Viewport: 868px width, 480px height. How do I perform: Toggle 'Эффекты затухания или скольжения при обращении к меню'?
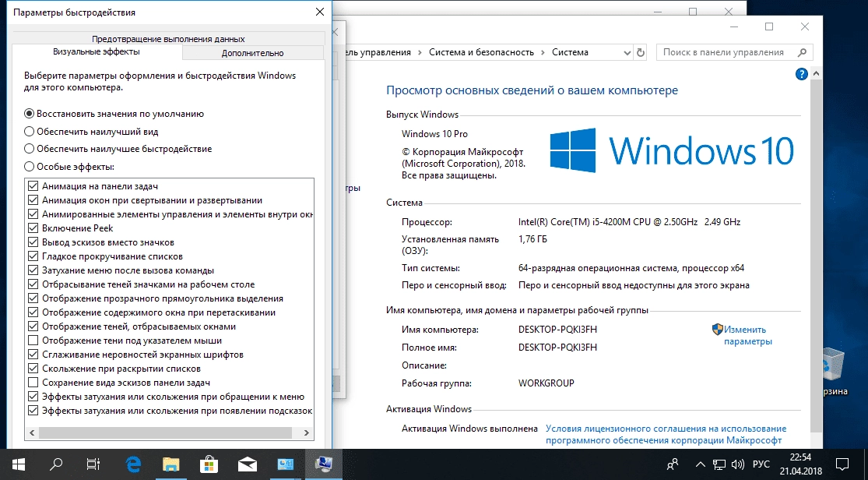point(33,397)
